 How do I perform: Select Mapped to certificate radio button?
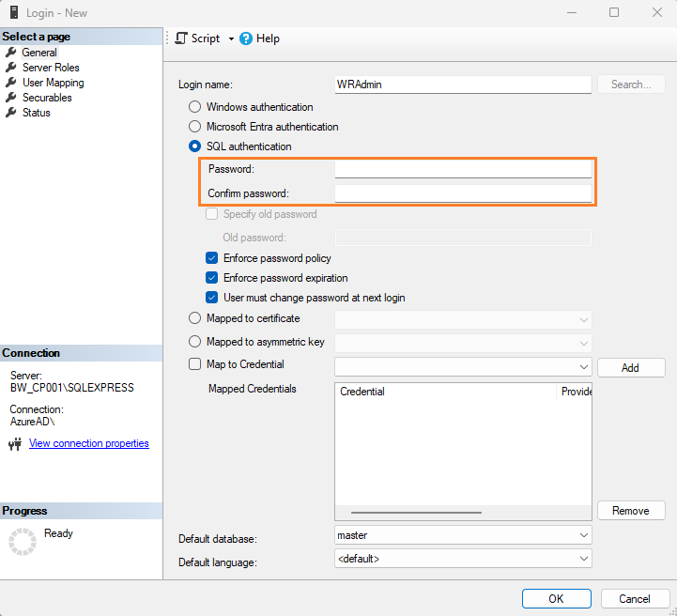point(194,318)
